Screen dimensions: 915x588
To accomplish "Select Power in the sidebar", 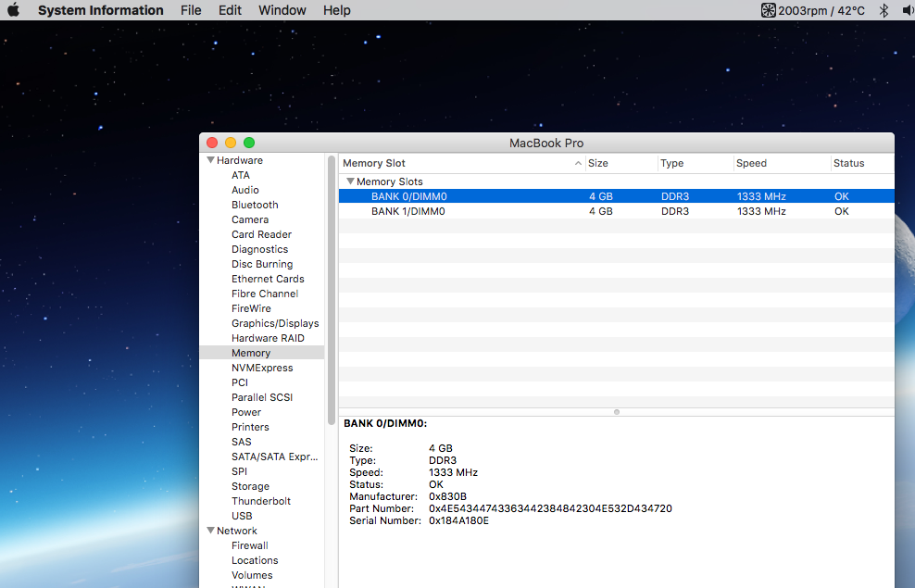I will point(246,412).
